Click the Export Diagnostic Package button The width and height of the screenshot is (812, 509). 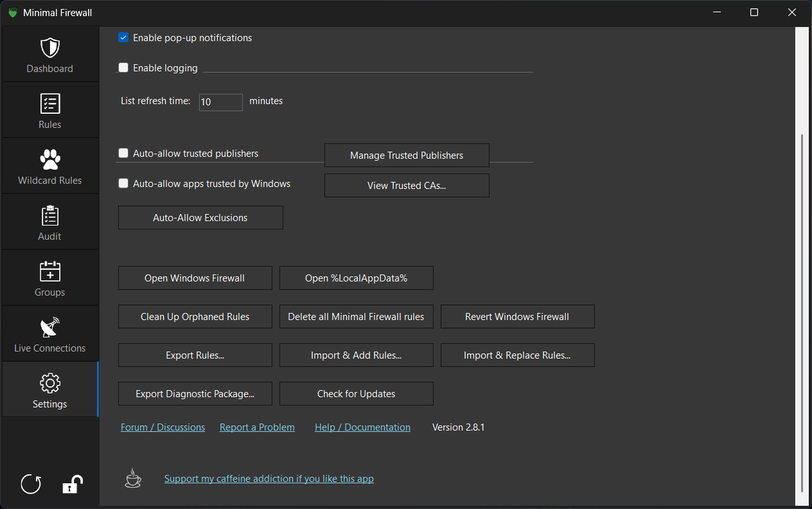tap(195, 394)
